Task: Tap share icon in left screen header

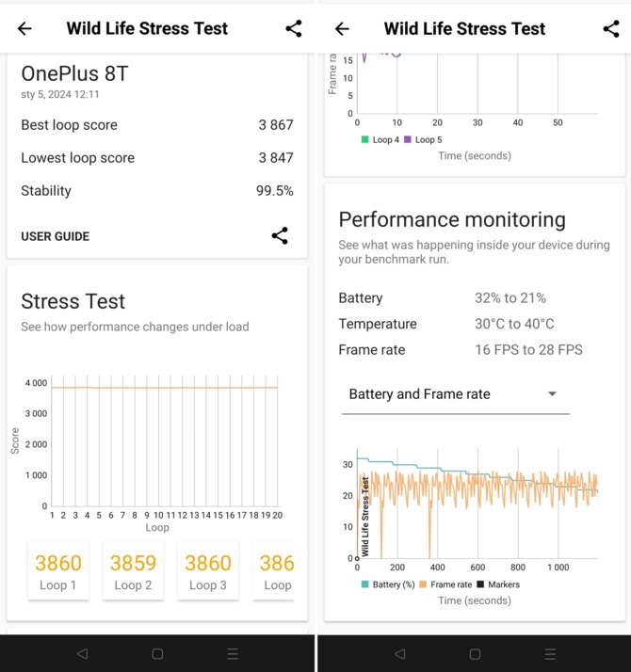Action: coord(294,29)
